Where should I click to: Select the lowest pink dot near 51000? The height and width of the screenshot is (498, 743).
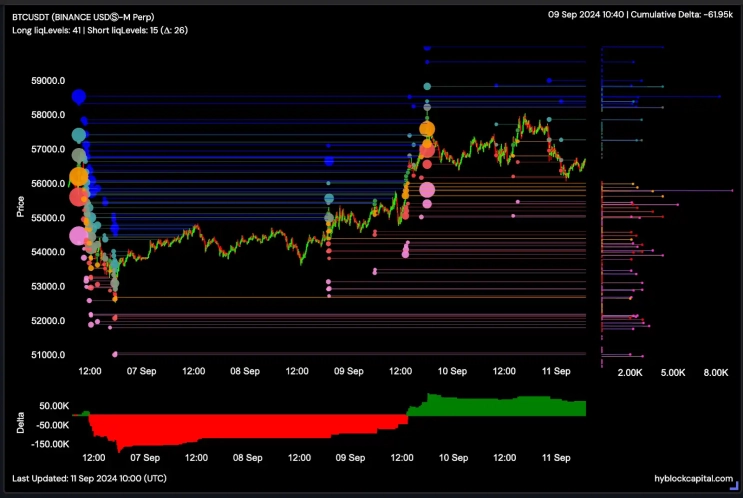[x=115, y=354]
